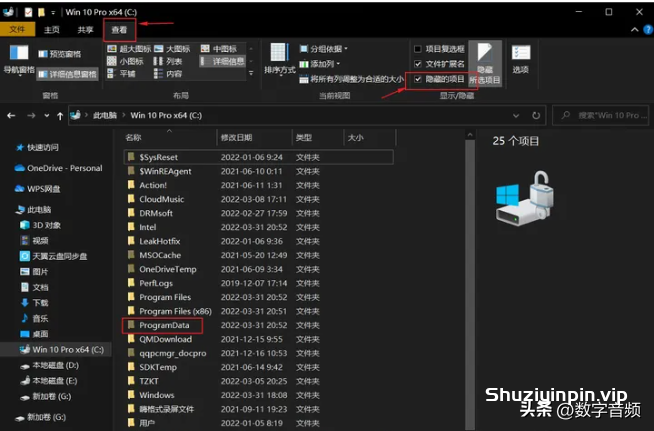Select the ProgramData folder
The height and width of the screenshot is (431, 654).
(x=163, y=325)
